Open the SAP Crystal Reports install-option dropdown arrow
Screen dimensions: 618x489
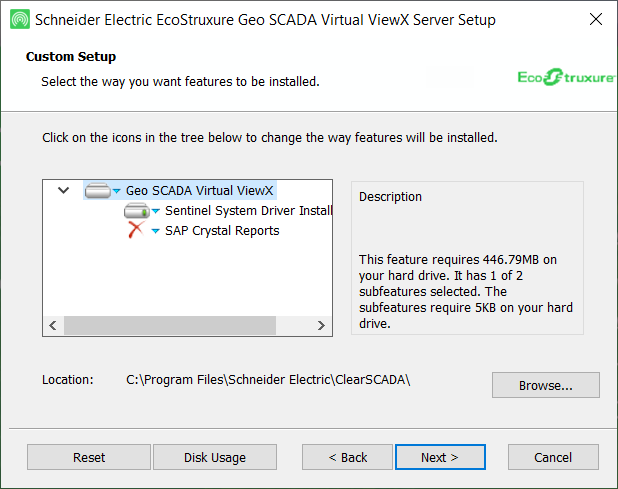(156, 231)
